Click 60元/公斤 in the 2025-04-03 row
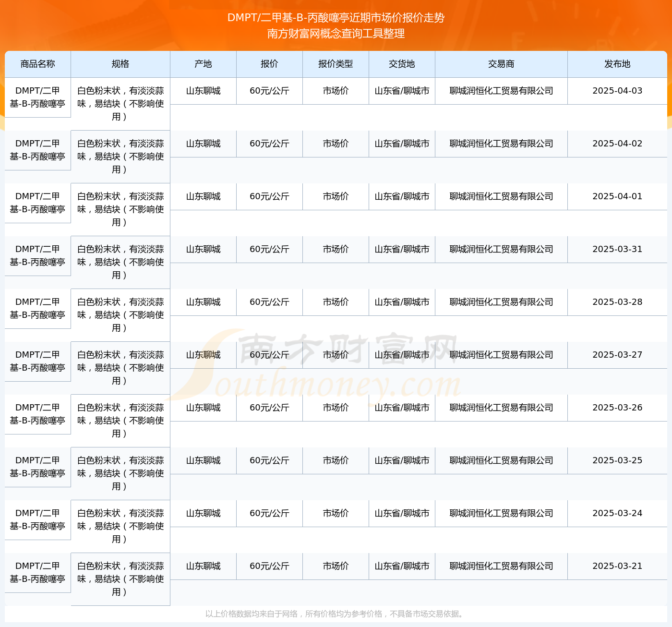This screenshot has height=627, width=672. click(x=269, y=91)
